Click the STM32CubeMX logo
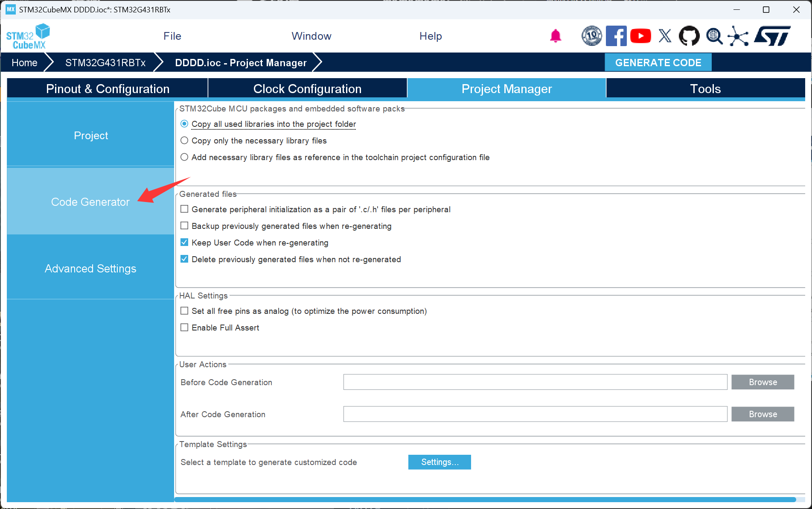 pyautogui.click(x=28, y=36)
